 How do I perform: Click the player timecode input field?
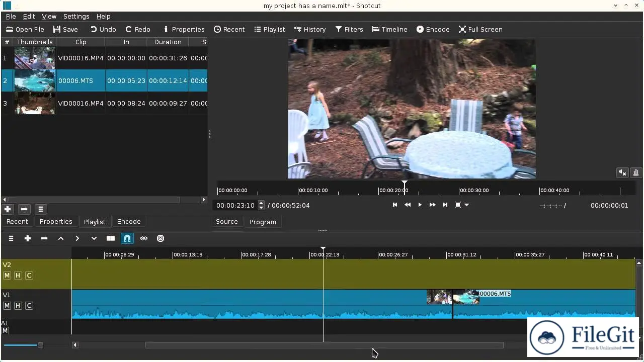pos(236,205)
